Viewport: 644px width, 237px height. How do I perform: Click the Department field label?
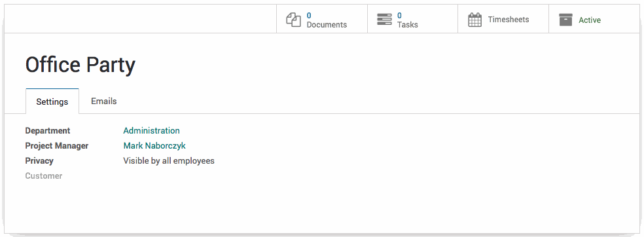[x=48, y=131]
